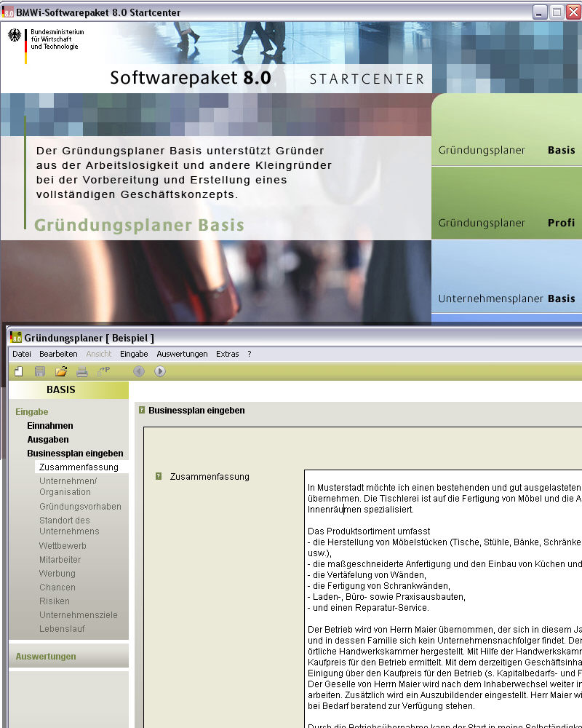Launch Gründungsplaner Basis in Startcenter

506,130
